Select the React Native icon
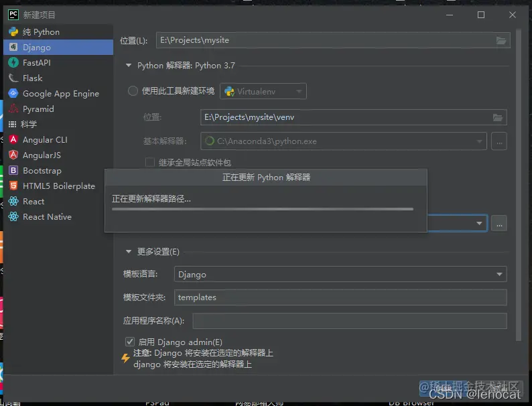 click(x=13, y=216)
